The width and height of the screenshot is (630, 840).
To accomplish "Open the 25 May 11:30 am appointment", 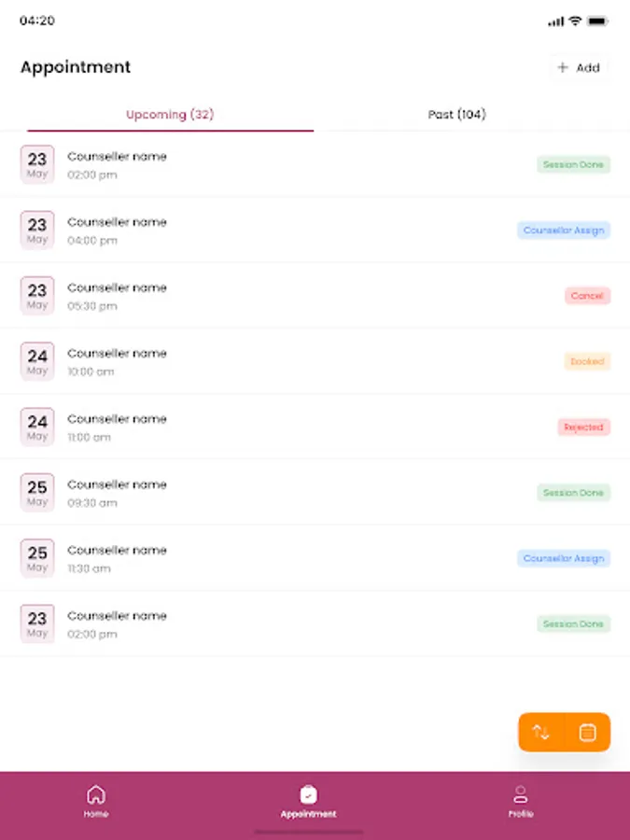I will click(280, 558).
